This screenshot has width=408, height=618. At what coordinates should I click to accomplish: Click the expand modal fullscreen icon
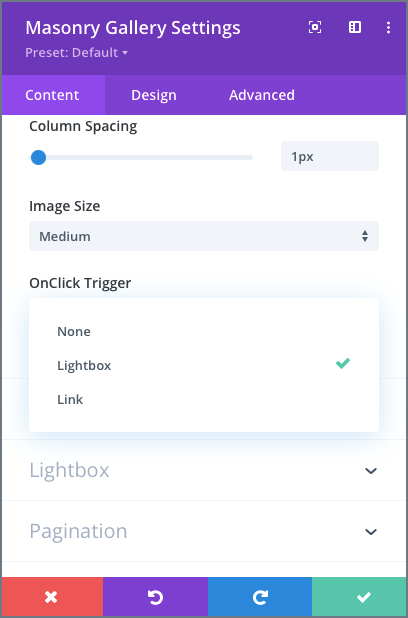[x=315, y=27]
